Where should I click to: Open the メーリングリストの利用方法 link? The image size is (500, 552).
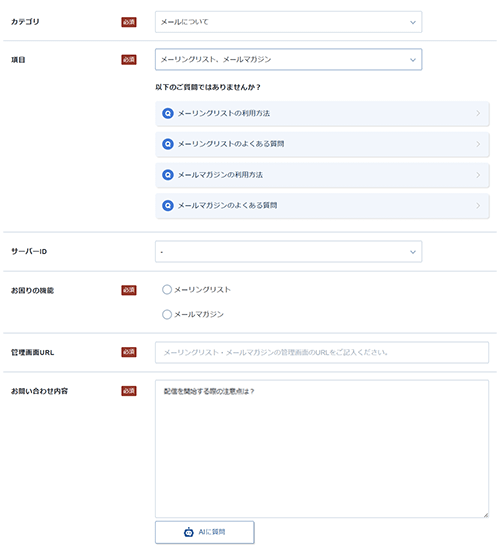(x=322, y=113)
